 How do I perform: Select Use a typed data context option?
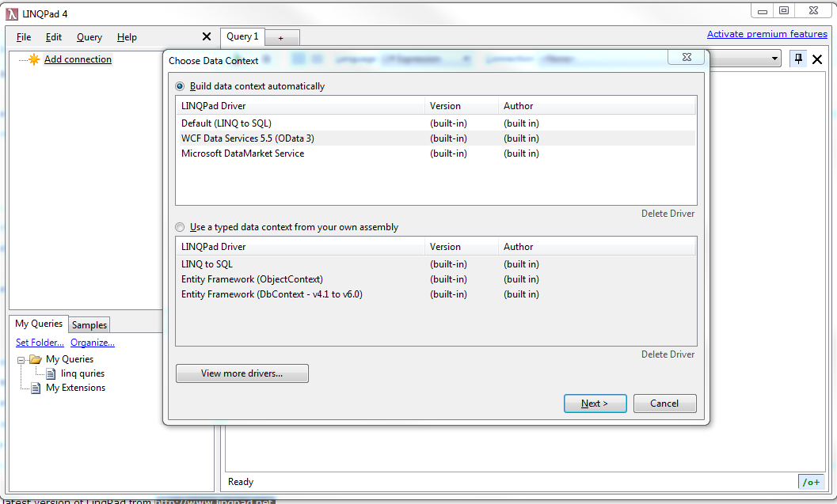[181, 227]
